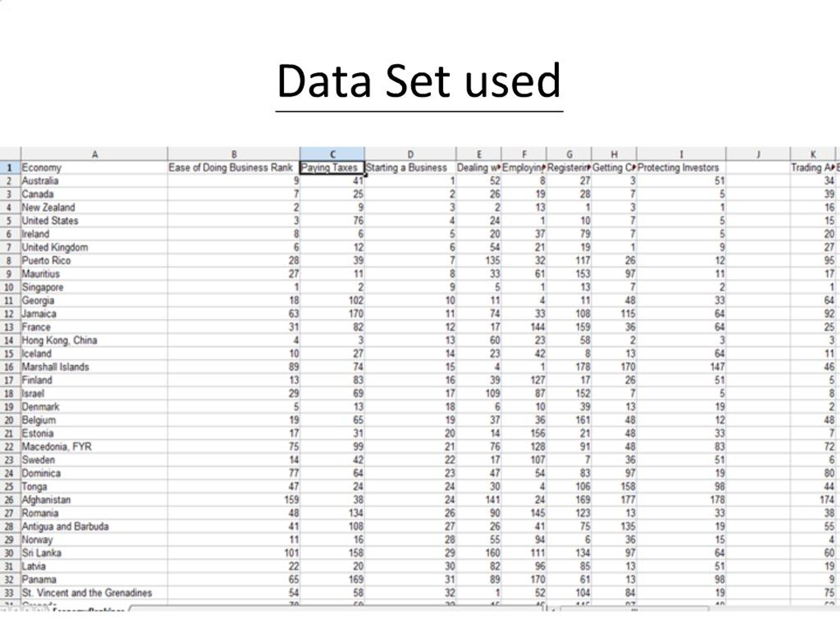Select column K header
This screenshot has width=840, height=630.
pos(813,154)
